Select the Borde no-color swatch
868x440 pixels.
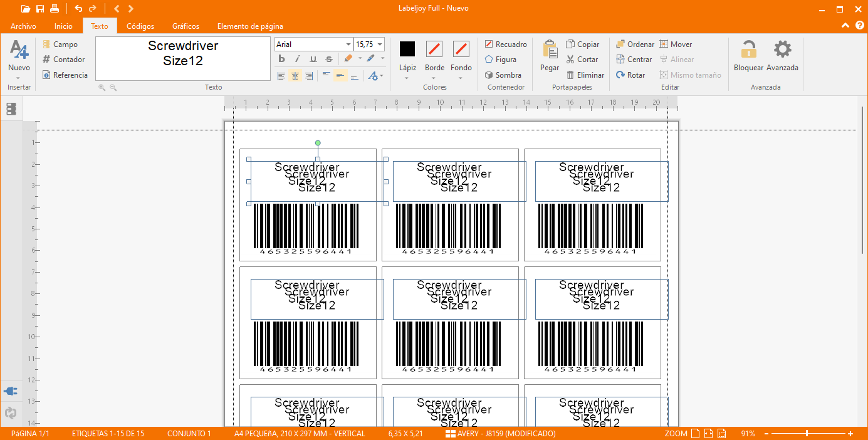click(434, 49)
